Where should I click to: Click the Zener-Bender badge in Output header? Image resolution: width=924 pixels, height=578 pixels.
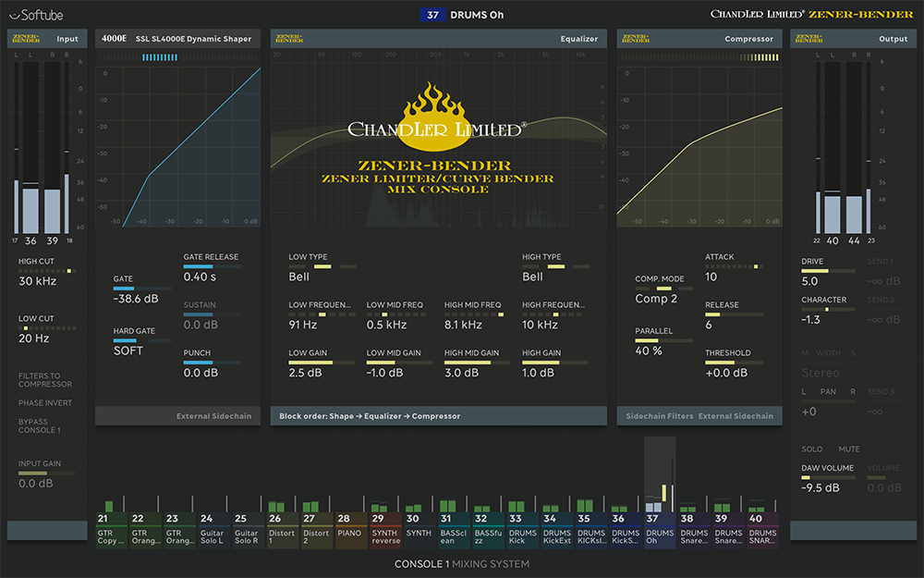tap(809, 39)
